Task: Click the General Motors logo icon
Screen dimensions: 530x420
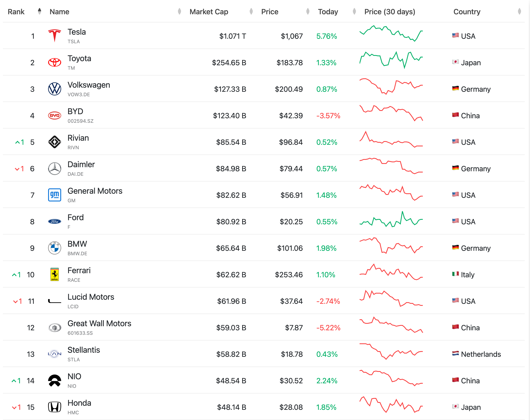Action: click(x=55, y=195)
